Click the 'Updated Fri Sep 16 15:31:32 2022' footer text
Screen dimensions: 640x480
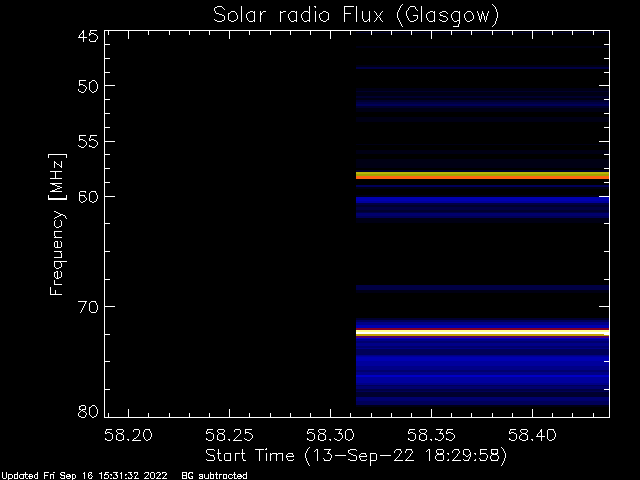tap(84, 476)
